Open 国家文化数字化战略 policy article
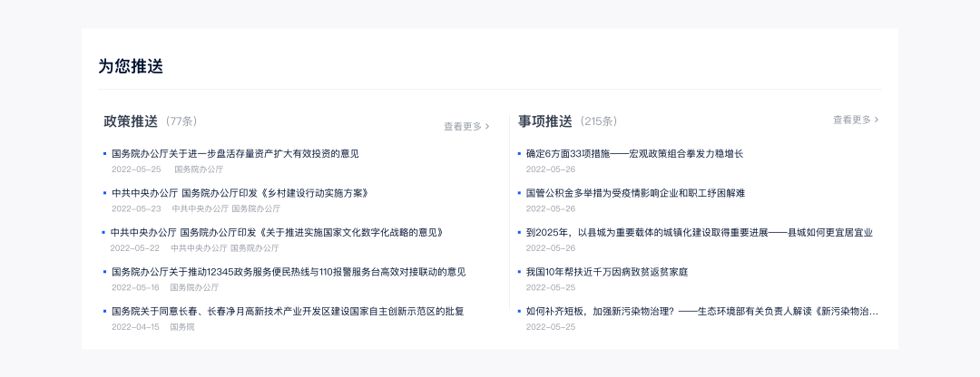This screenshot has width=980, height=377. pos(277,233)
